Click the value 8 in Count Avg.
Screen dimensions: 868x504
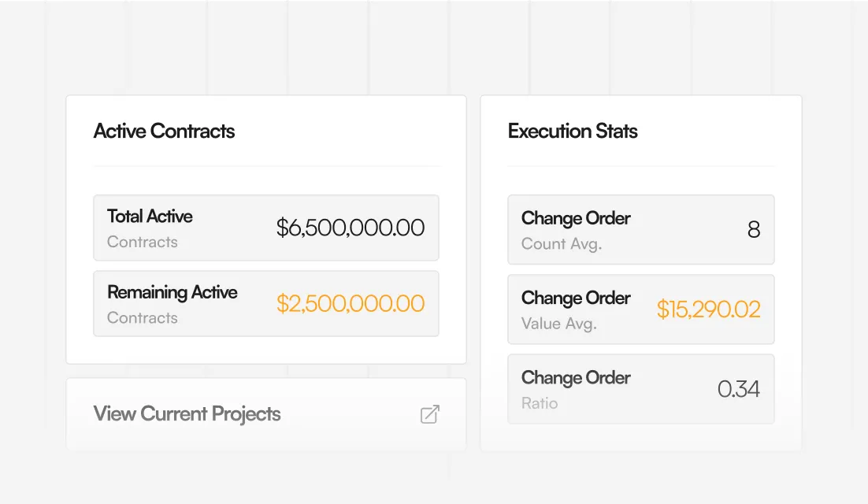tap(754, 229)
